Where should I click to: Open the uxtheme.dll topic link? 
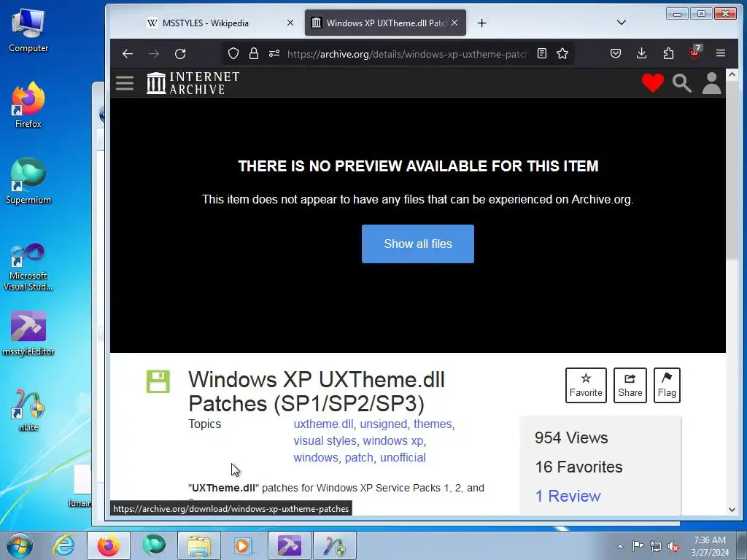coord(323,424)
